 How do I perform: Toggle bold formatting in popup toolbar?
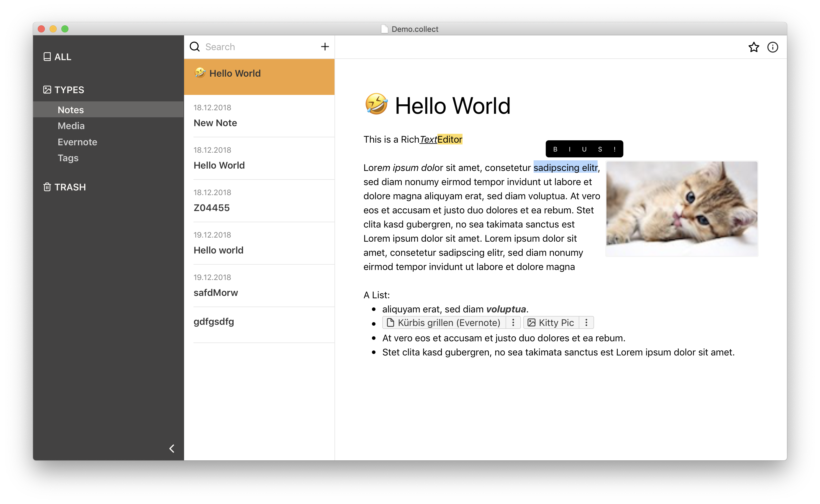(x=555, y=149)
